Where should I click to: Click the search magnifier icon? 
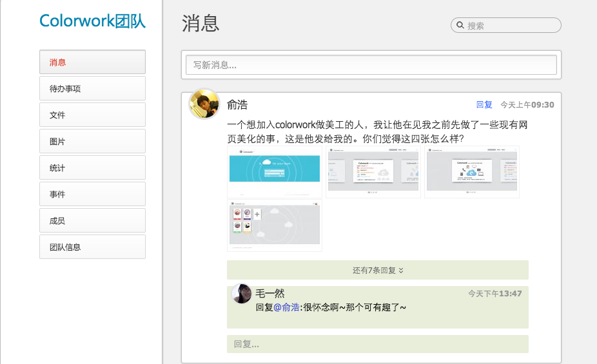[460, 25]
